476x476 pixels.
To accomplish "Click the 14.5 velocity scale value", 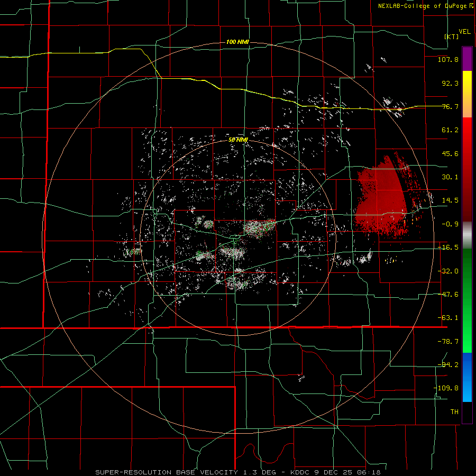I will (450, 200).
